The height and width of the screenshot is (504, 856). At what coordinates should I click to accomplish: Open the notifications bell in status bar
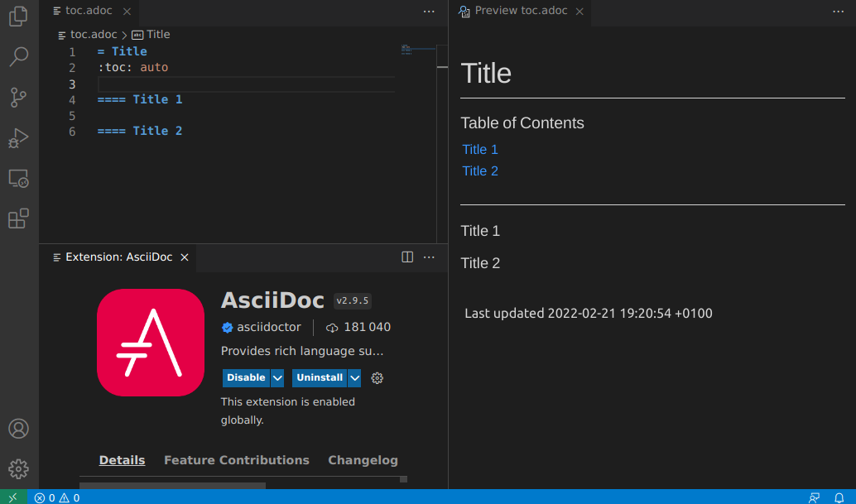pos(839,497)
